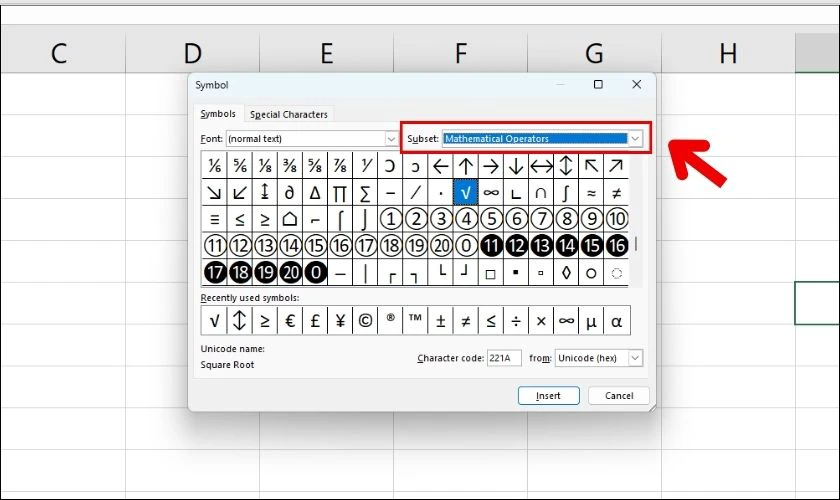
Task: Pick the copyright sign in recent symbols
Action: (365, 320)
